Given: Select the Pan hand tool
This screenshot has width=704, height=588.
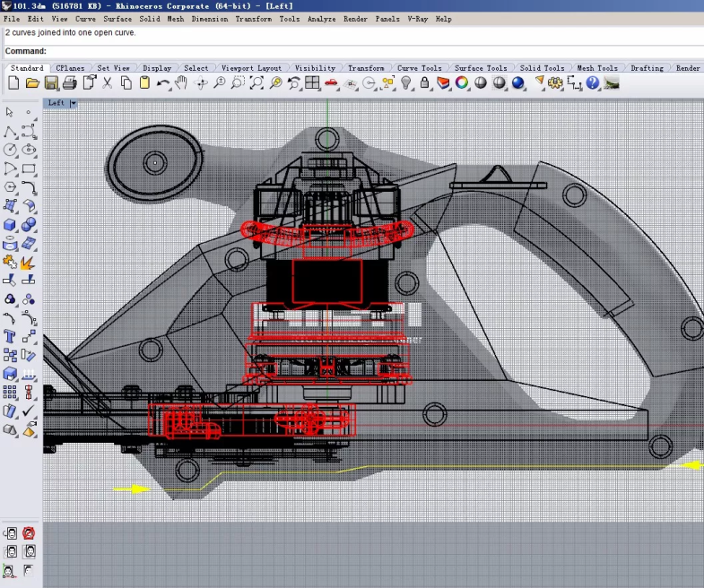Looking at the screenshot, I should [x=181, y=82].
